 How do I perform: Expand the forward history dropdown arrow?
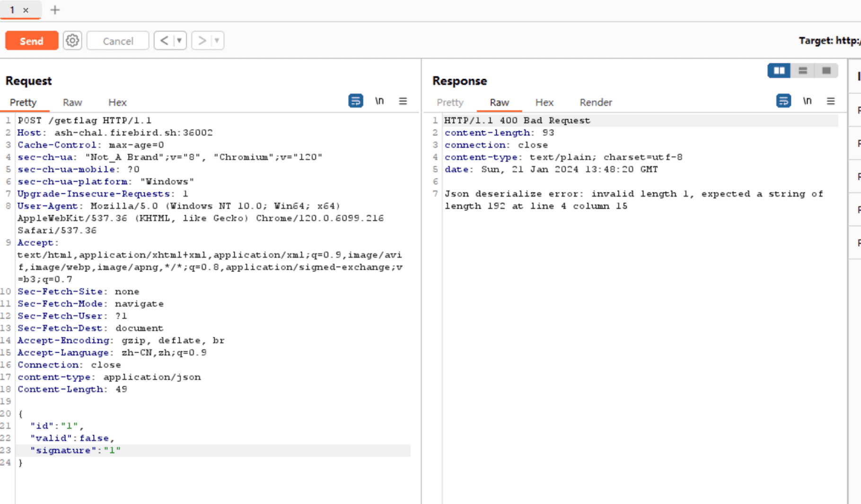217,41
